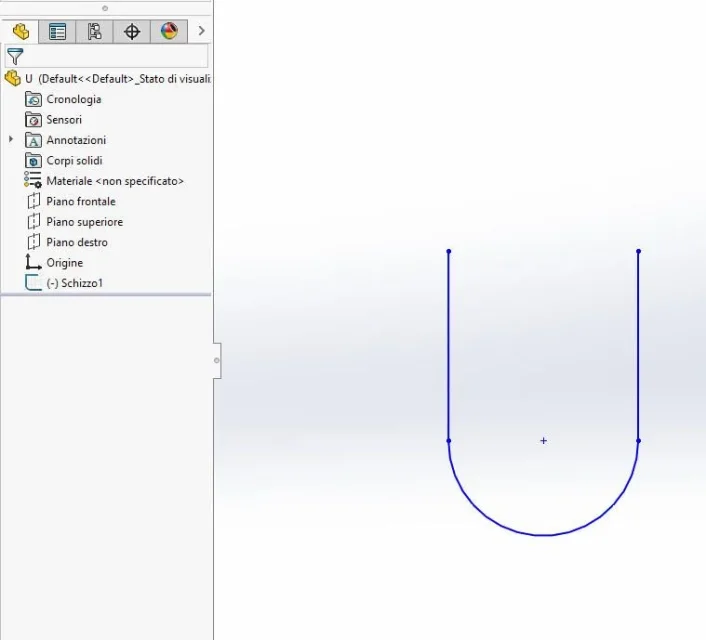Screen dimensions: 706x640
Task: Select the right line-arc junction point
Action: click(638, 441)
